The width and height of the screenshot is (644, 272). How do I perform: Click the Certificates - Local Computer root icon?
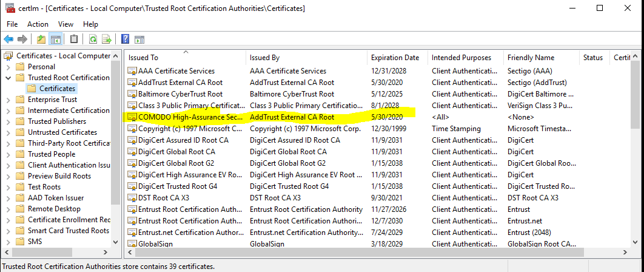(9, 56)
